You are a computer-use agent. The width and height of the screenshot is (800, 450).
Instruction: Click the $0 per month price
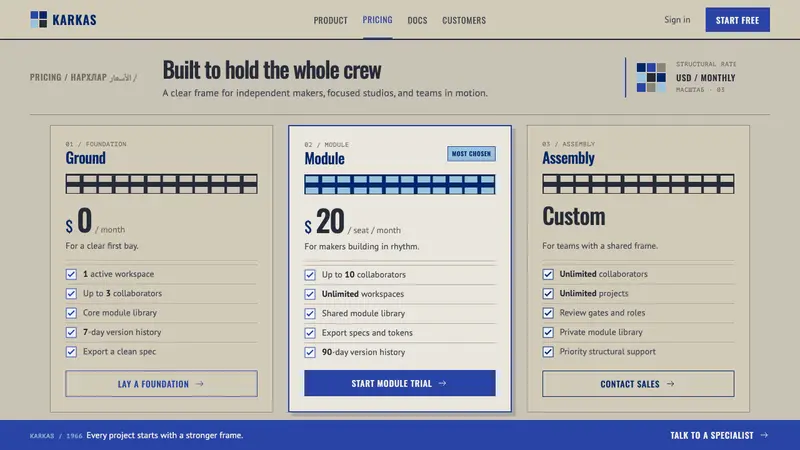tap(95, 221)
